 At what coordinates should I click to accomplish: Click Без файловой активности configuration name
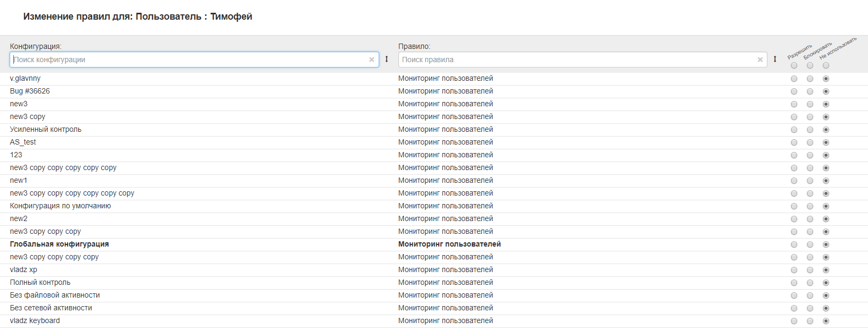click(55, 295)
